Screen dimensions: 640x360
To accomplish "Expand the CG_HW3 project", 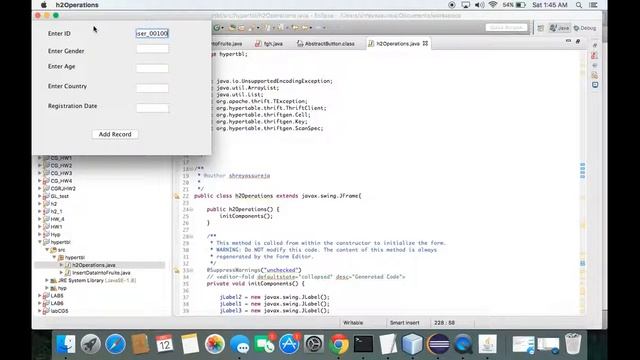I will [x=40, y=173].
